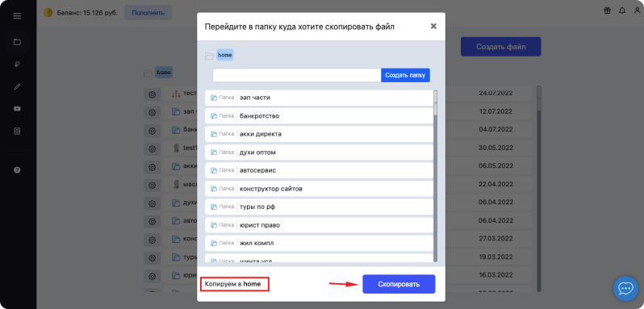Image resolution: width=644 pixels, height=309 pixels.
Task: Open the жил компл folder in dialog
Action: pyautogui.click(x=319, y=244)
